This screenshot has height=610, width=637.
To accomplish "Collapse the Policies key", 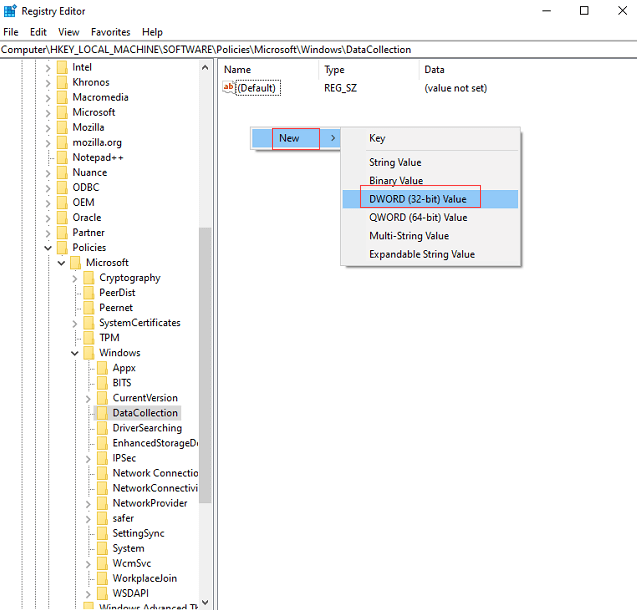I will pos(48,248).
